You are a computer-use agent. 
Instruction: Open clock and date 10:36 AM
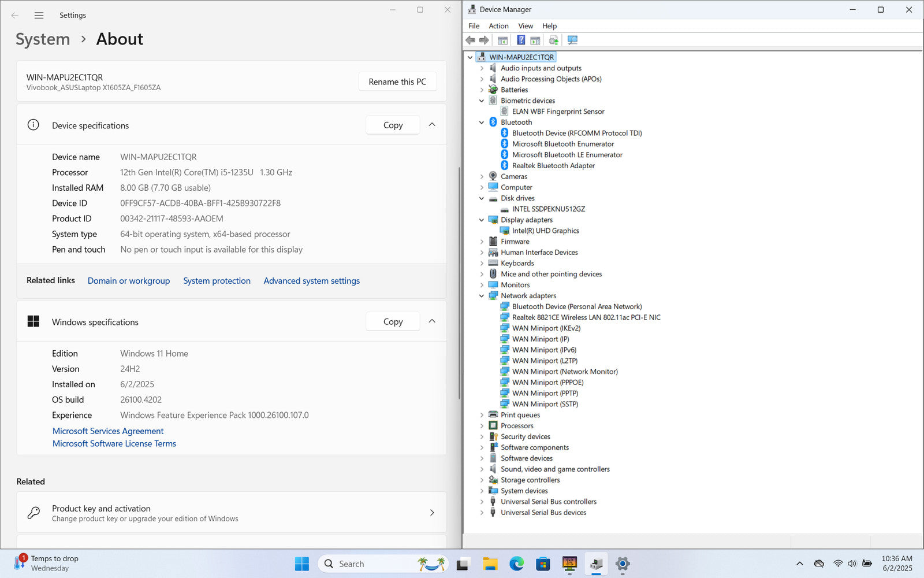click(x=897, y=564)
